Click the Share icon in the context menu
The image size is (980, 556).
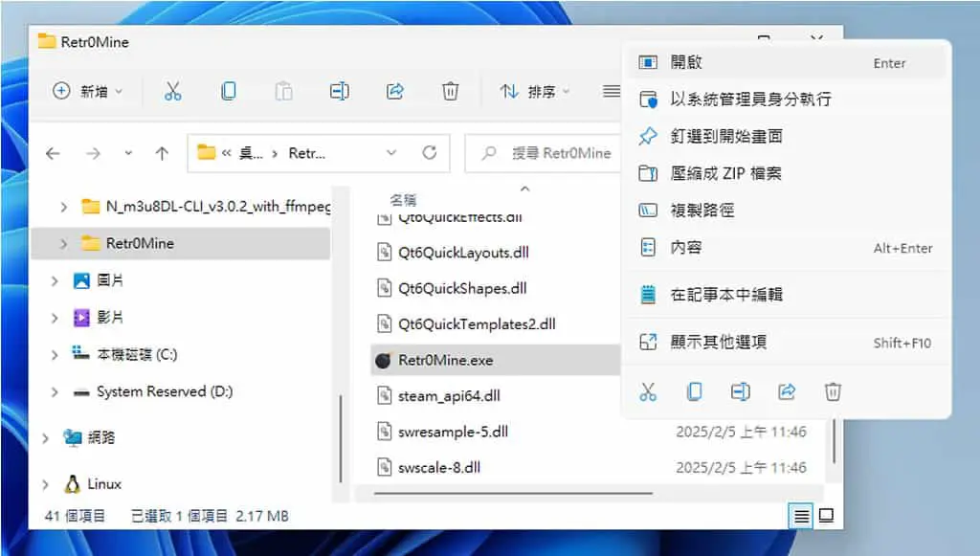point(787,391)
